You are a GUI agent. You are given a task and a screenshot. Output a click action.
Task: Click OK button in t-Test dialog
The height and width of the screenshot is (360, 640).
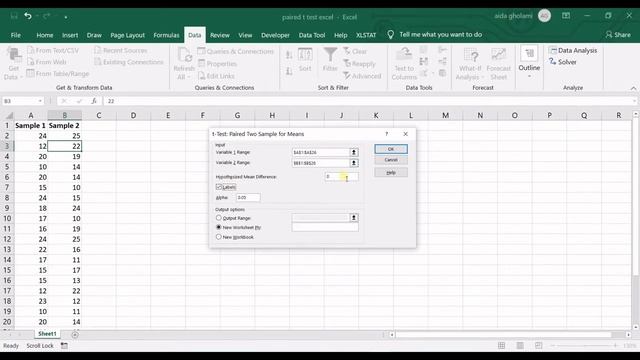(x=391, y=149)
